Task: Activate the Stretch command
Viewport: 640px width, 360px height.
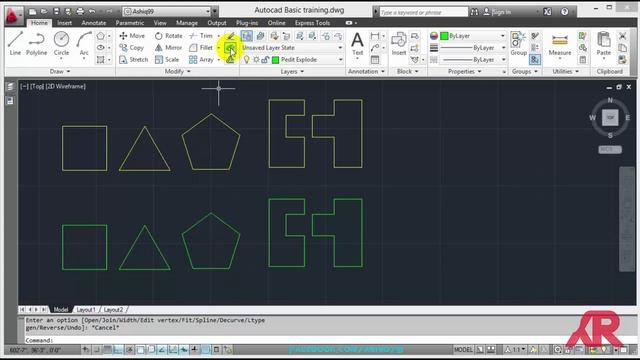Action: point(133,60)
